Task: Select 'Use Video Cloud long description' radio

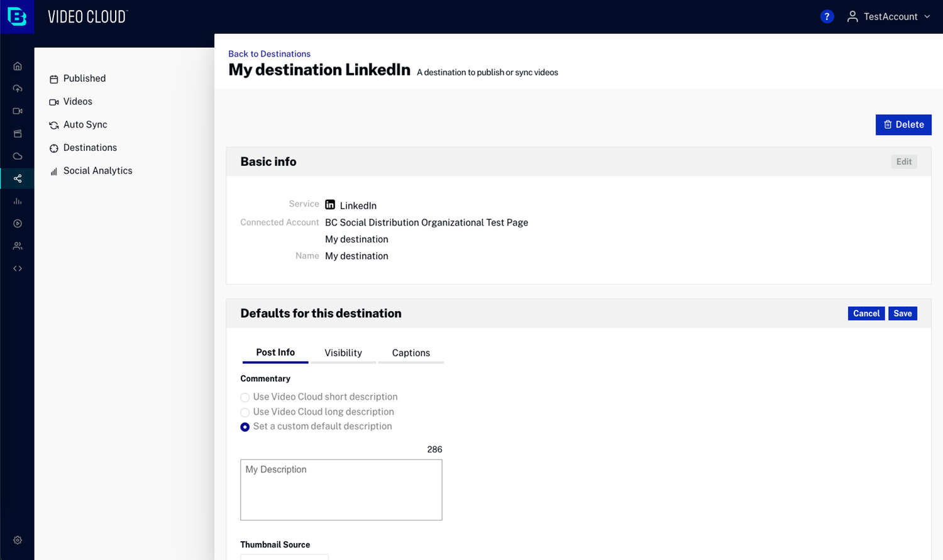Action: (245, 412)
